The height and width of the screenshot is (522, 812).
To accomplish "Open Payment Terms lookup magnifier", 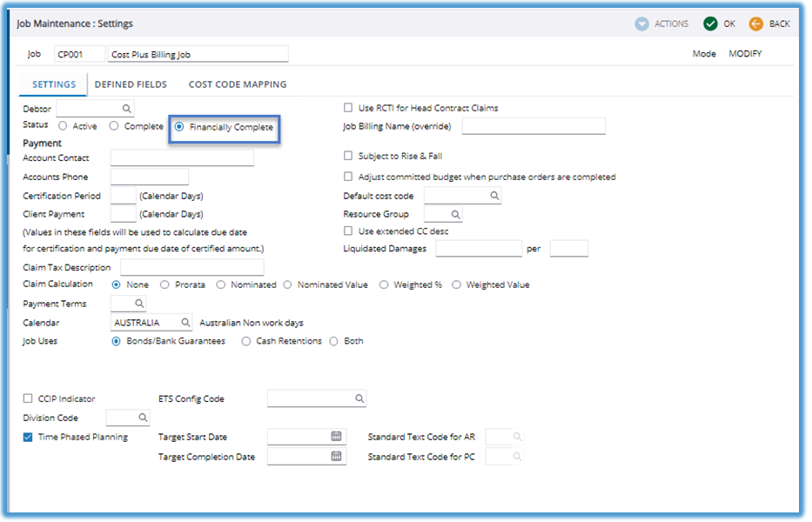I will click(139, 304).
